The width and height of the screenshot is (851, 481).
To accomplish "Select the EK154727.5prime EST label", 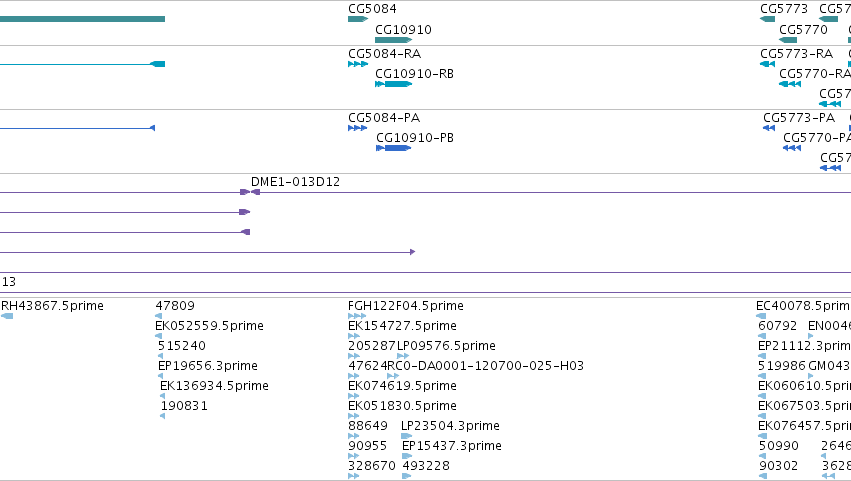I will point(402,326).
